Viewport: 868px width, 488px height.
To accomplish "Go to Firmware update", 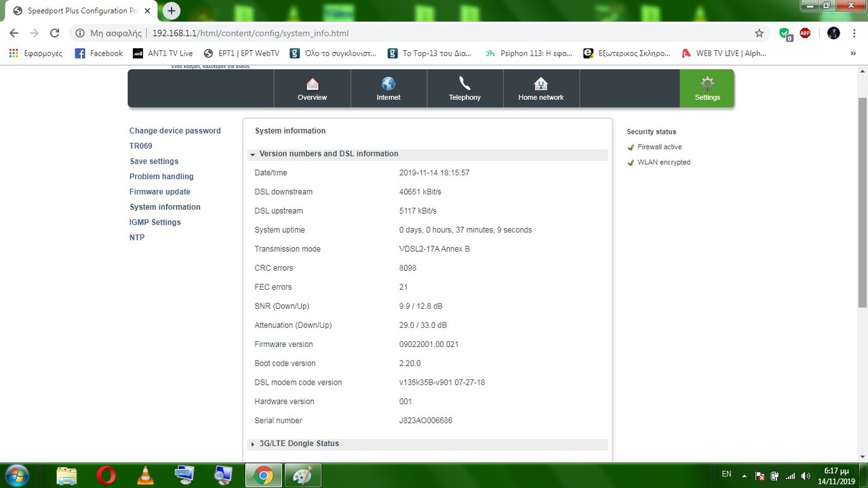I will click(160, 192).
